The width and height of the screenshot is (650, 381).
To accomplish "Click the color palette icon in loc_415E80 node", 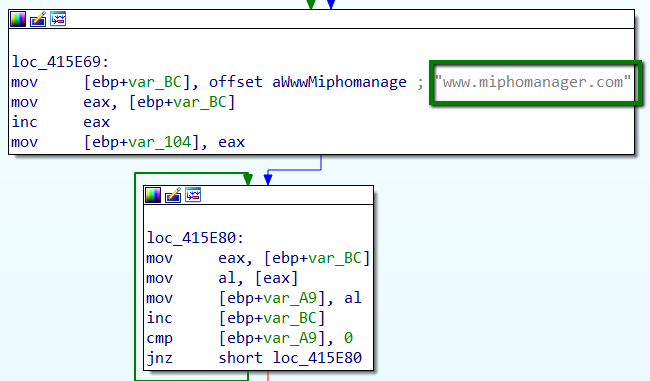I will (x=153, y=195).
